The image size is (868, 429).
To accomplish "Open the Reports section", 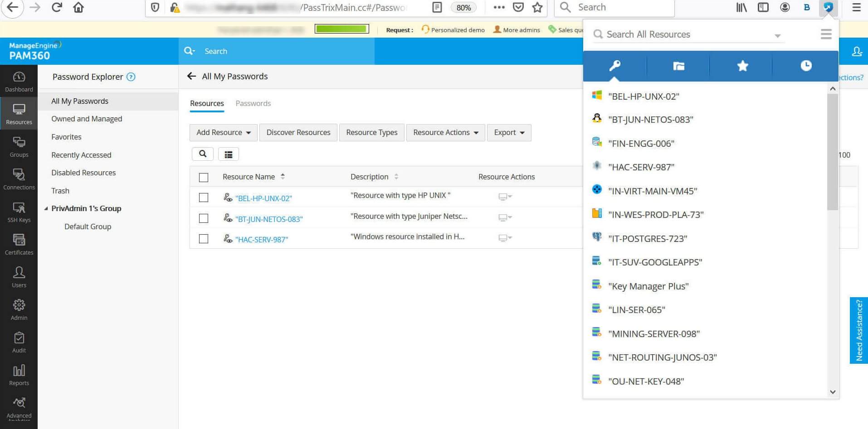I will click(x=19, y=375).
